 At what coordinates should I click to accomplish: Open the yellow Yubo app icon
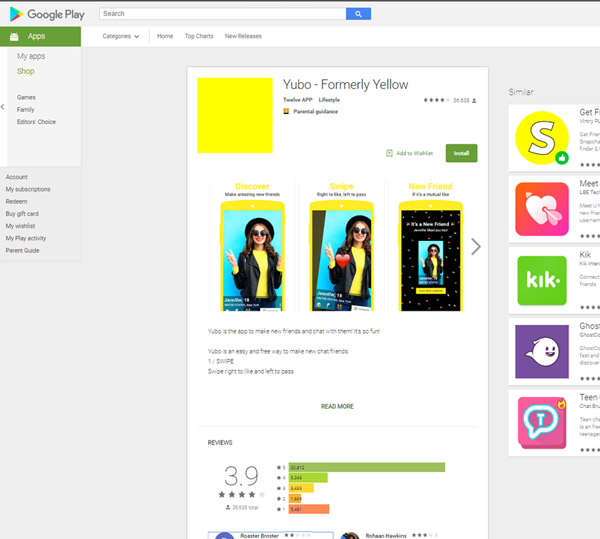(x=235, y=115)
